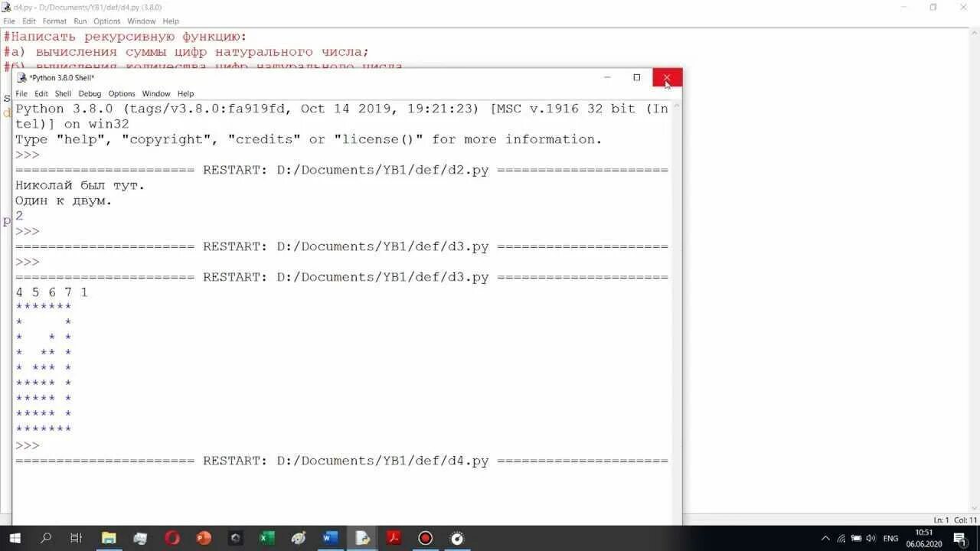Open Help menu in Python Shell window
The height and width of the screenshot is (551, 980).
[x=185, y=93]
